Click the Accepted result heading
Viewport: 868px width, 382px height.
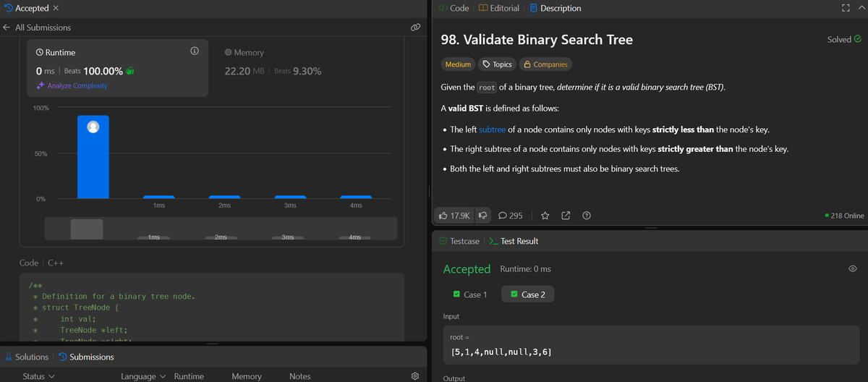point(467,269)
